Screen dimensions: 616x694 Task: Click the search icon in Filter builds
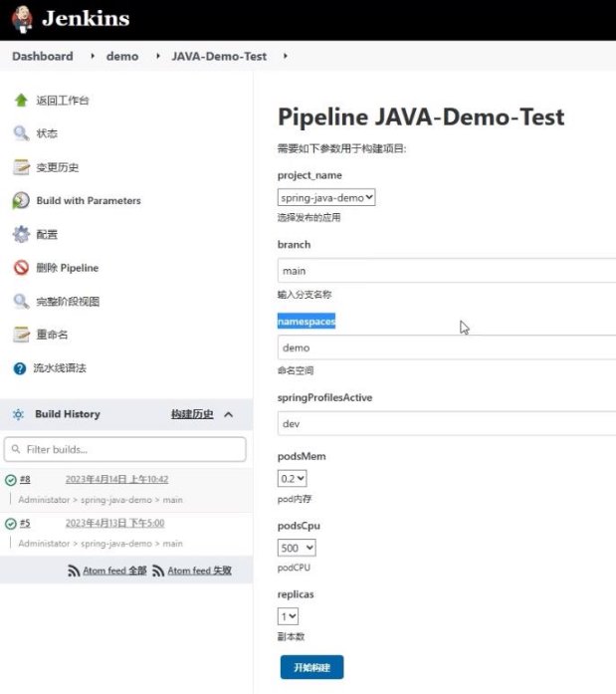pos(16,449)
